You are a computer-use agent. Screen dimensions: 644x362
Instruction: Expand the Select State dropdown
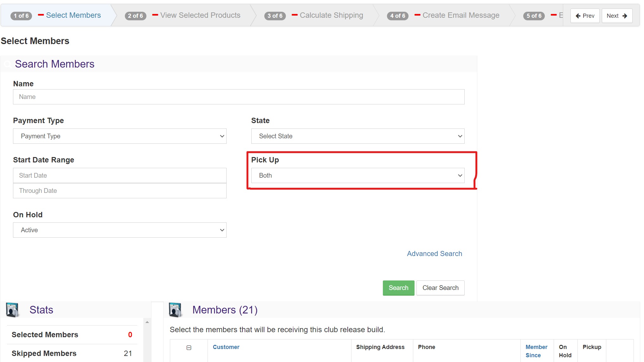357,136
